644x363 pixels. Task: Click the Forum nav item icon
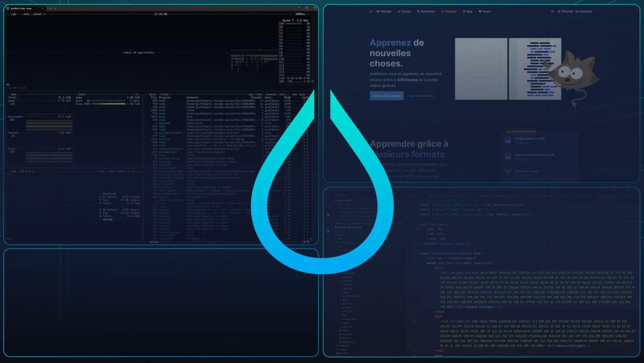click(480, 11)
